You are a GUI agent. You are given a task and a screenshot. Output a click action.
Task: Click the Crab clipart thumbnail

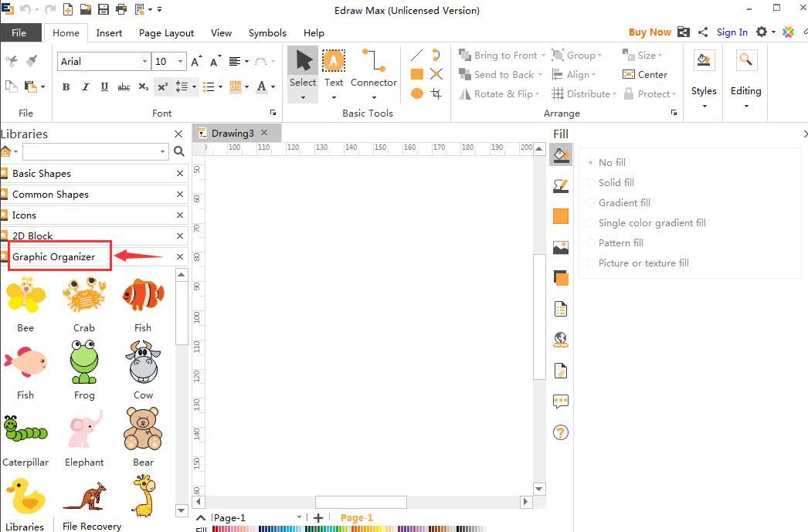coord(84,296)
